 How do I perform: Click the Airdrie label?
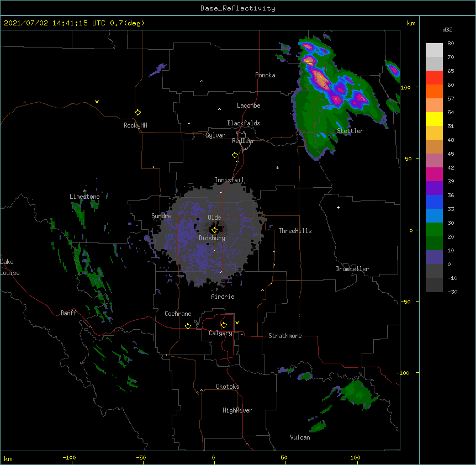point(223,297)
